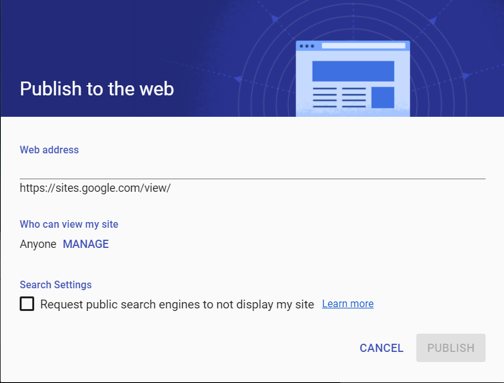Click the 'Publish to the web' title
The image size is (504, 383).
click(97, 89)
